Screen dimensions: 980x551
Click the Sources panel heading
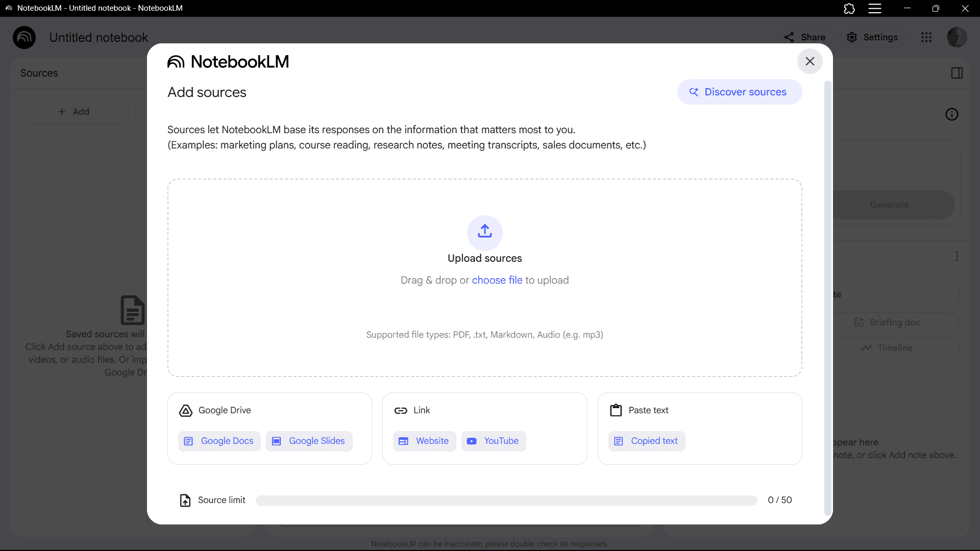point(39,73)
